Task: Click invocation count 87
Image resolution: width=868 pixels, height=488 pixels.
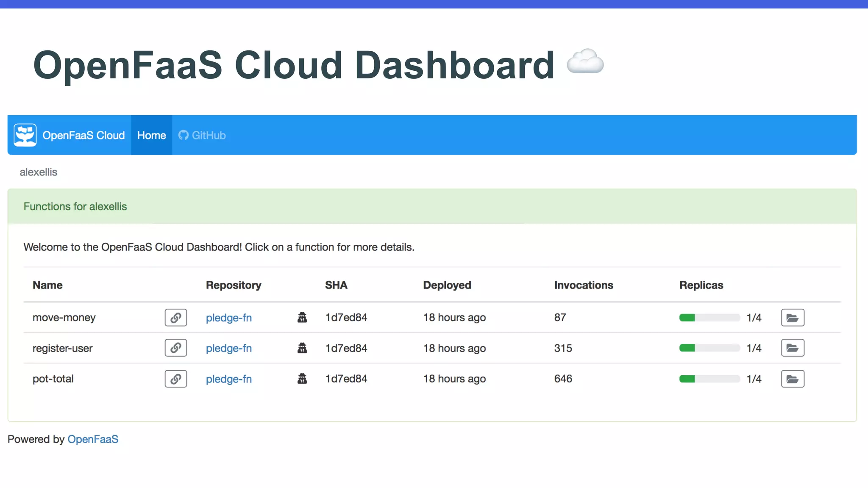Action: click(560, 317)
